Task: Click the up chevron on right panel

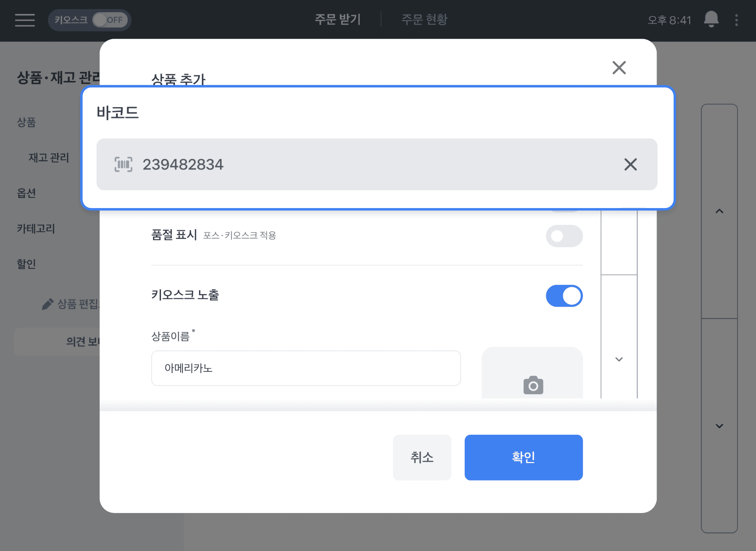Action: 719,211
